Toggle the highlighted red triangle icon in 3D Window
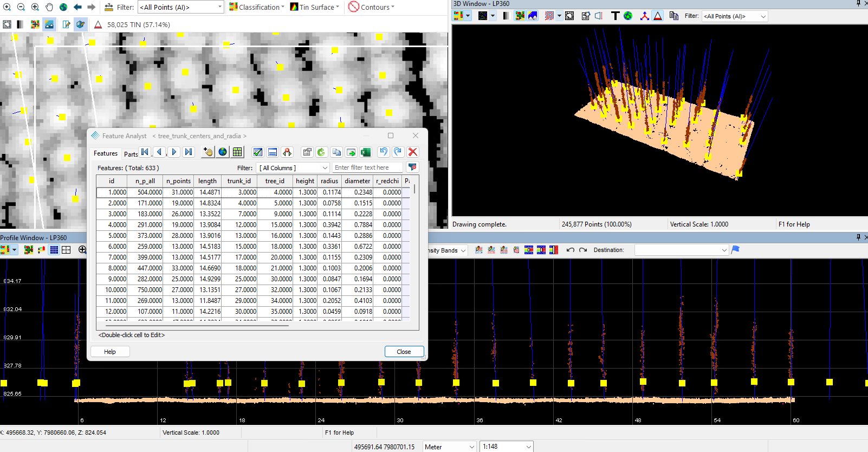The width and height of the screenshot is (868, 452). (658, 16)
